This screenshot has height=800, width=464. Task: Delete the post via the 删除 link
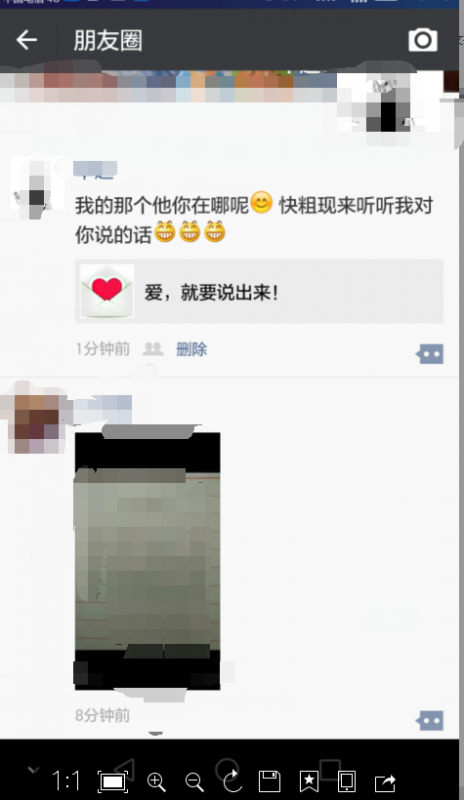click(x=191, y=349)
